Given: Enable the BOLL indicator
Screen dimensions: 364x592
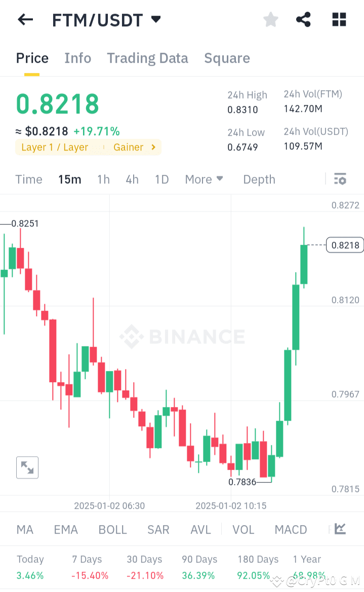Looking at the screenshot, I should point(112,529).
